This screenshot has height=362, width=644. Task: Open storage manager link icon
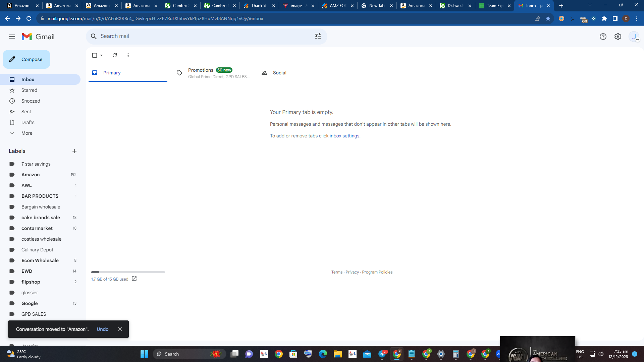(x=134, y=279)
